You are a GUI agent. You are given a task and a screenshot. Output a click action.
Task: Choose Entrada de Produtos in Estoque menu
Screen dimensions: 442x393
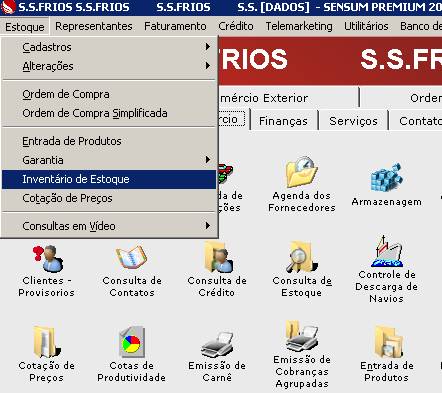109,141
